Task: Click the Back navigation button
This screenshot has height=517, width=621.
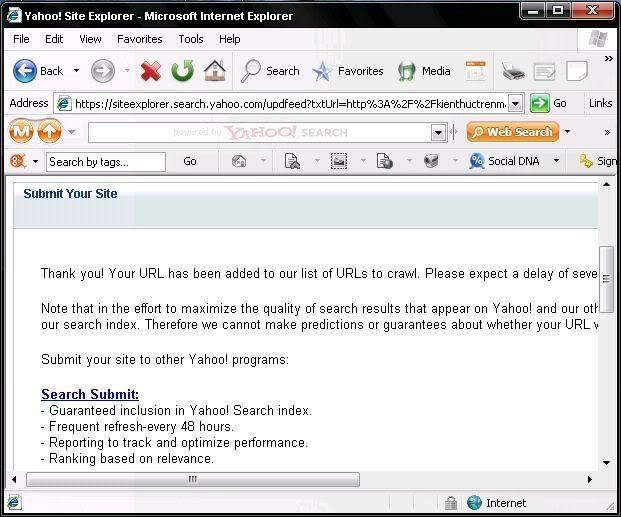Action: tap(38, 71)
